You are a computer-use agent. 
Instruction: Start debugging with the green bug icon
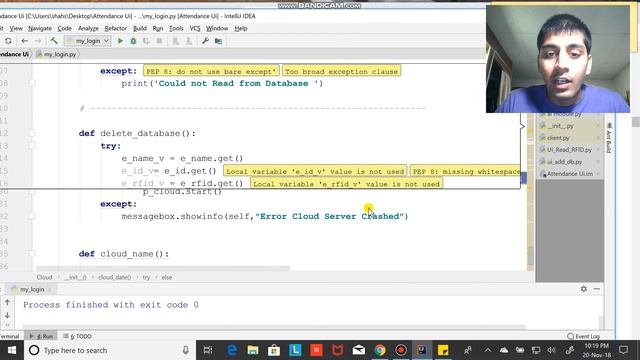click(x=133, y=41)
